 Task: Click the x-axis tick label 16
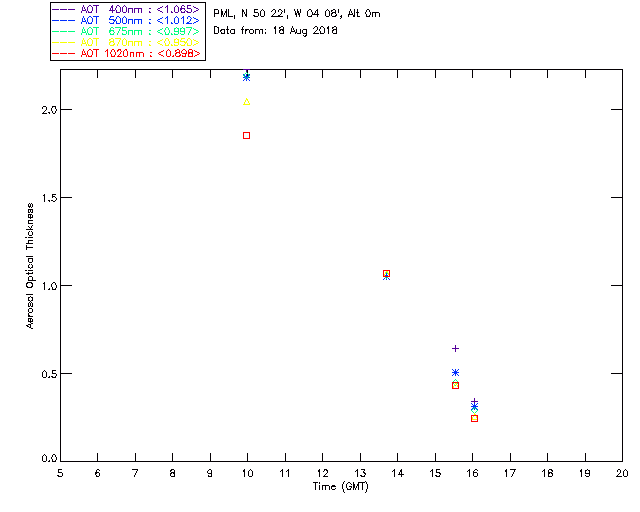[x=473, y=473]
